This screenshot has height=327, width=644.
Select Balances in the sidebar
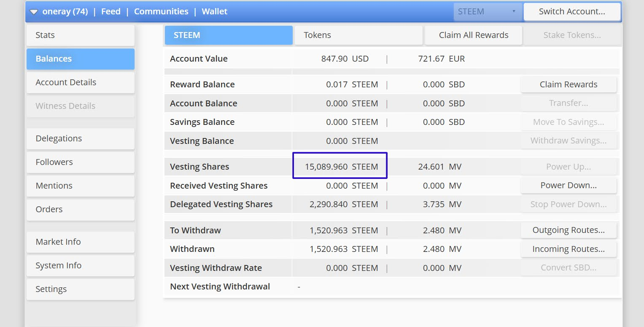[81, 59]
